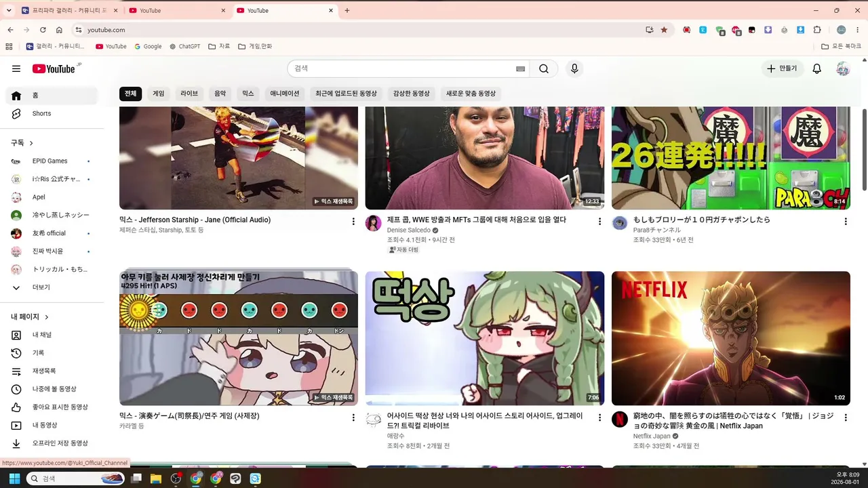868x488 pixels.
Task: Open the JoJo Netflix video thumbnail
Action: (x=731, y=338)
